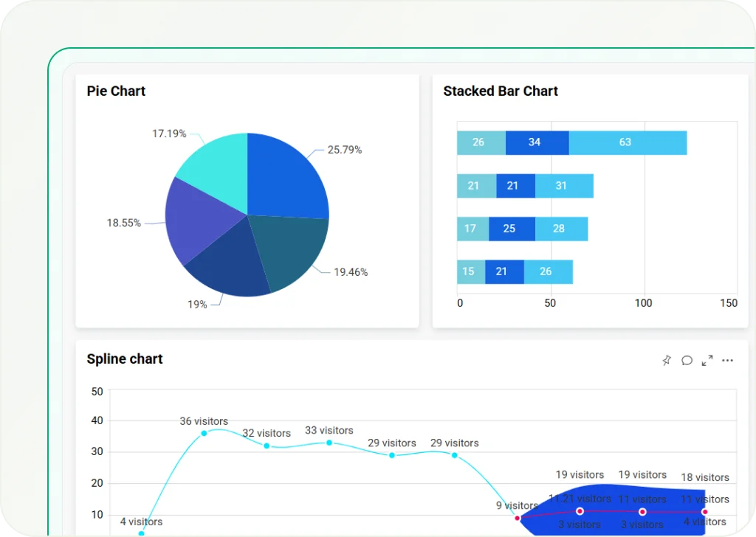Open comments on the Spline chart
The height and width of the screenshot is (537, 756).
[687, 360]
